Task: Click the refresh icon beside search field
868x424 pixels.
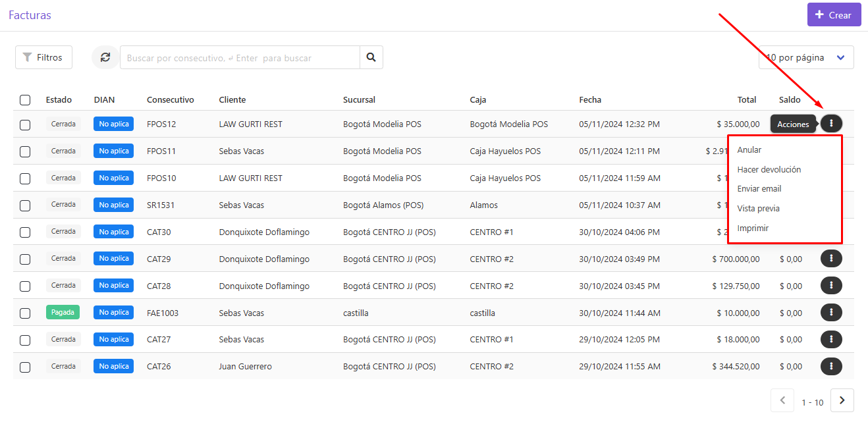Action: (x=105, y=57)
